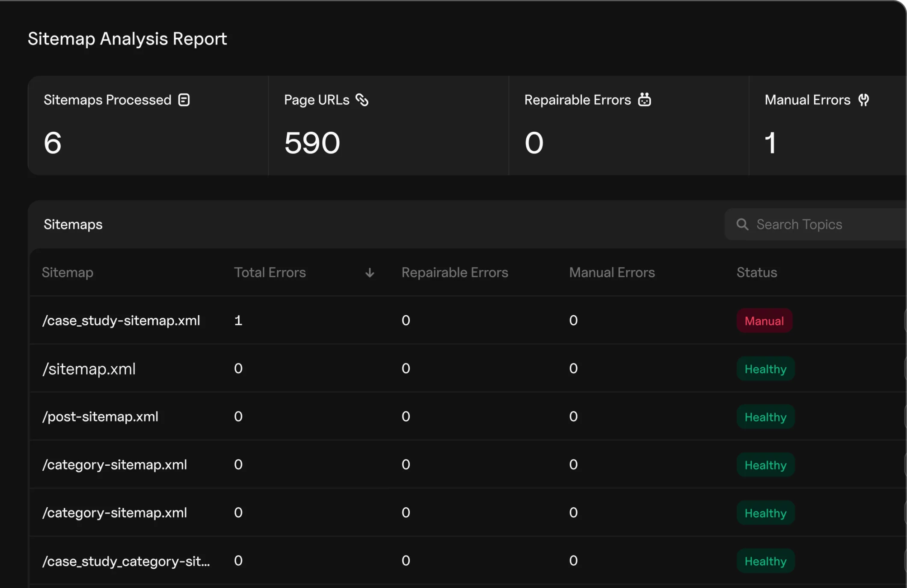This screenshot has width=907, height=588.
Task: Expand the case_study-sitemap.xml row details
Action: tap(121, 321)
